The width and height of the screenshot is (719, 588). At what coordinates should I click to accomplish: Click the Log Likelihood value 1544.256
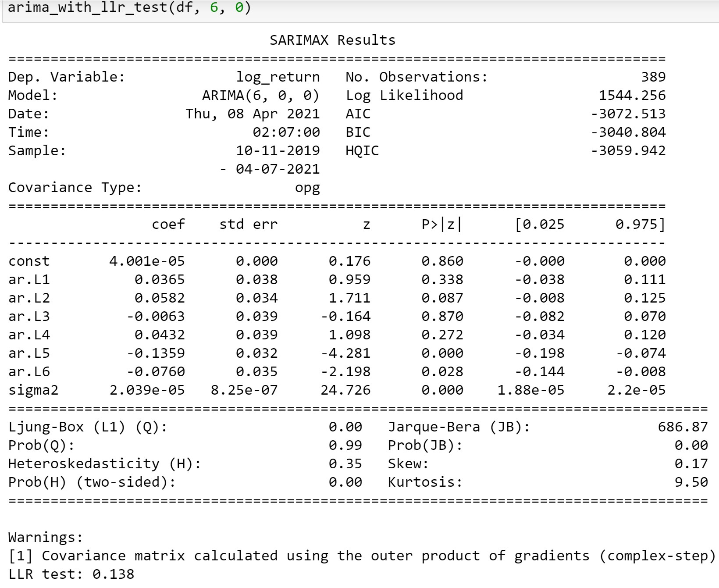(x=632, y=96)
